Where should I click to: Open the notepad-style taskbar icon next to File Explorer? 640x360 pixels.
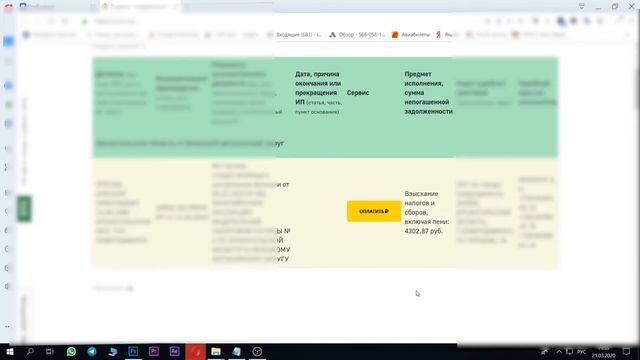coord(237,351)
